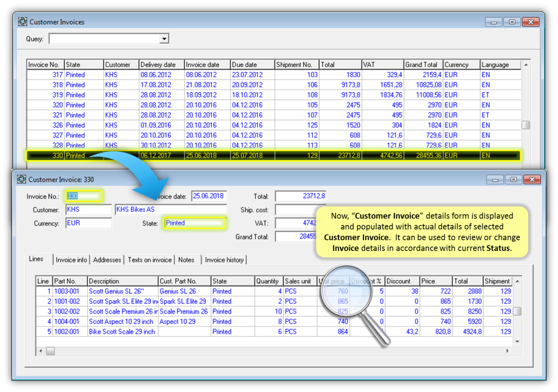Click the lines grid vertical scrollbar thumb
This screenshot has height=392, width=558.
[x=517, y=311]
